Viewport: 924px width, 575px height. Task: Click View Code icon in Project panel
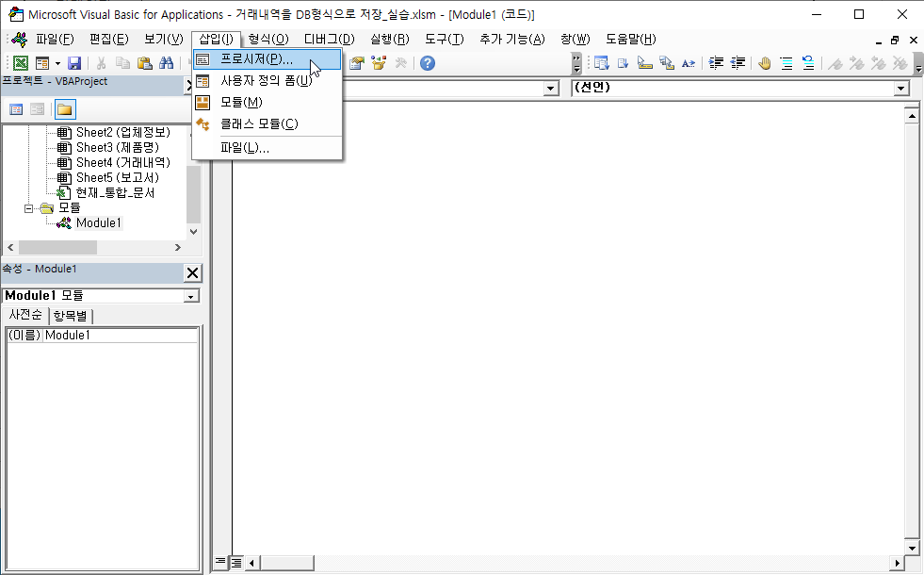click(16, 109)
